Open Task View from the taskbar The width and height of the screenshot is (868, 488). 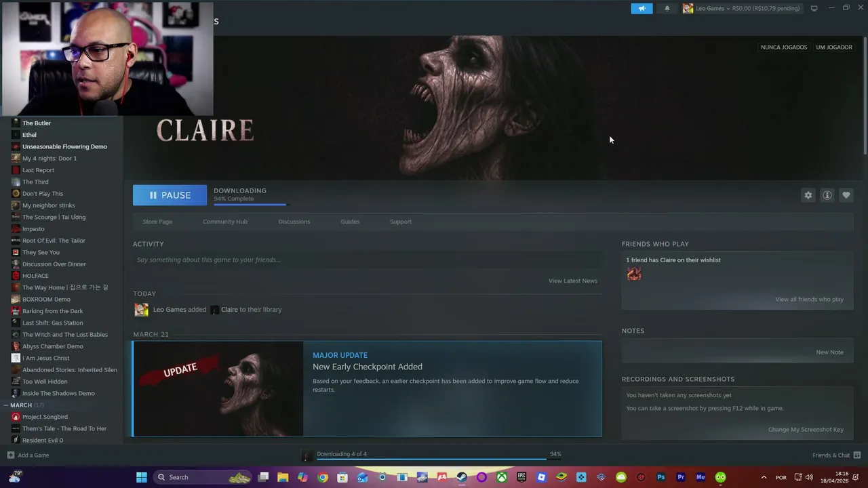[x=264, y=477]
